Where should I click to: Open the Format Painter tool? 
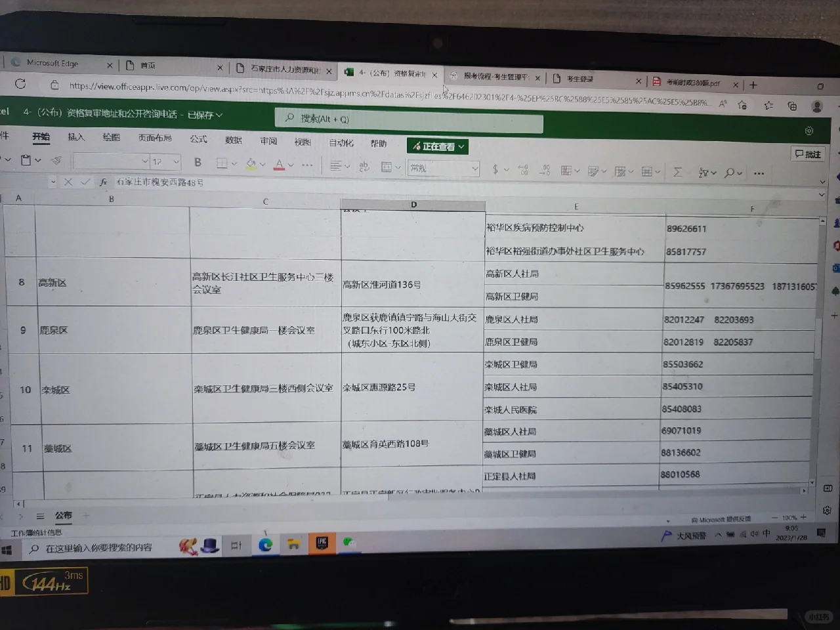point(56,160)
